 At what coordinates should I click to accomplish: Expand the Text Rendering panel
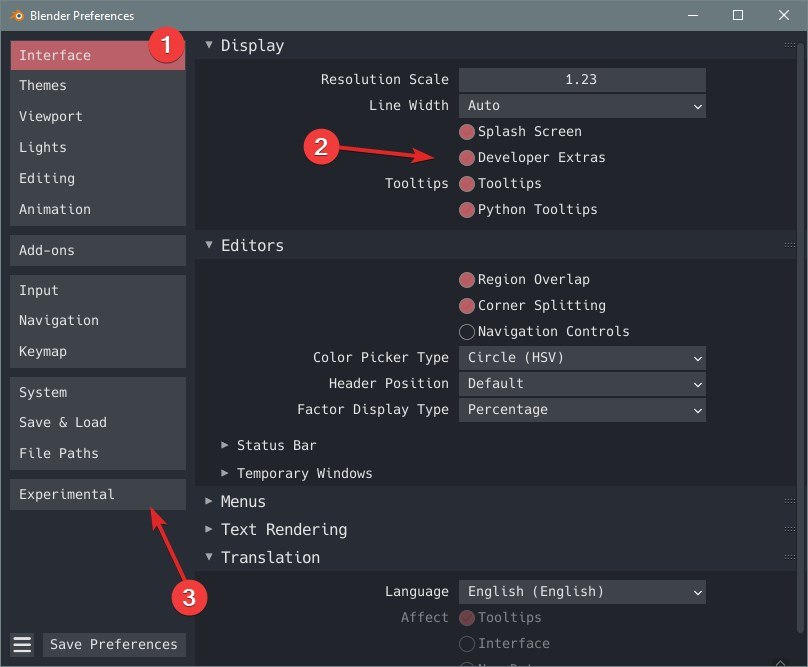(209, 529)
